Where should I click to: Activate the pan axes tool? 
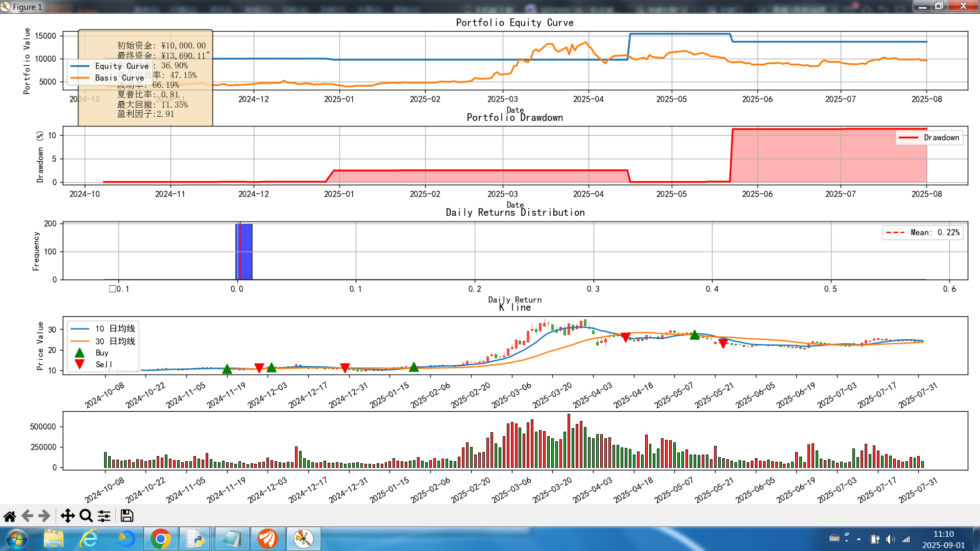point(67,516)
